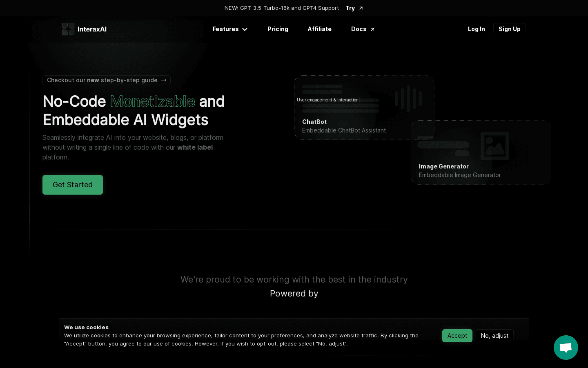Click the Sign Up button

click(x=509, y=29)
